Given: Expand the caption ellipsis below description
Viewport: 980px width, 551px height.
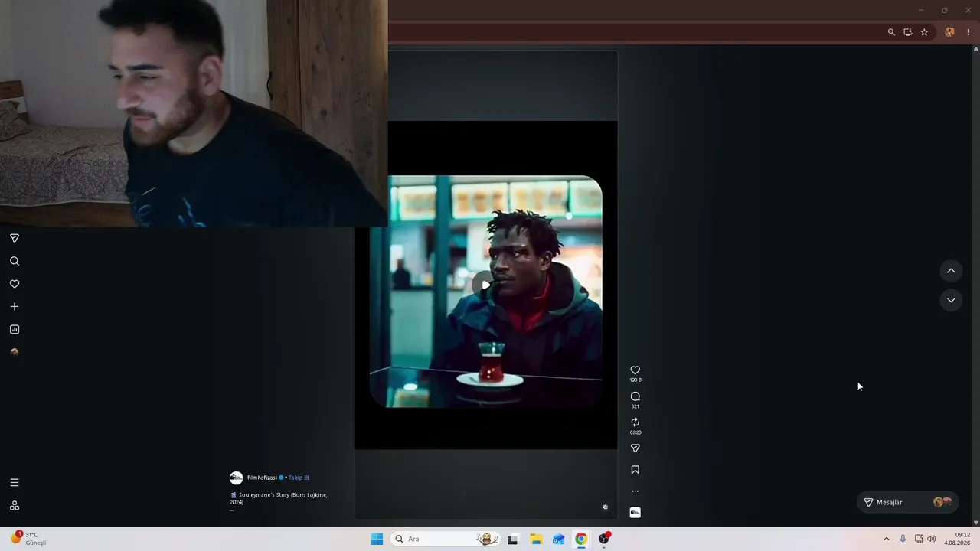Looking at the screenshot, I should [232, 510].
